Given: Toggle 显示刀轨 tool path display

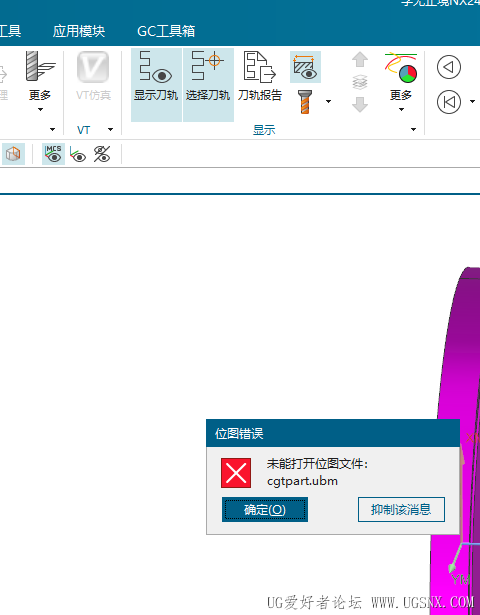Looking at the screenshot, I should pyautogui.click(x=156, y=84).
